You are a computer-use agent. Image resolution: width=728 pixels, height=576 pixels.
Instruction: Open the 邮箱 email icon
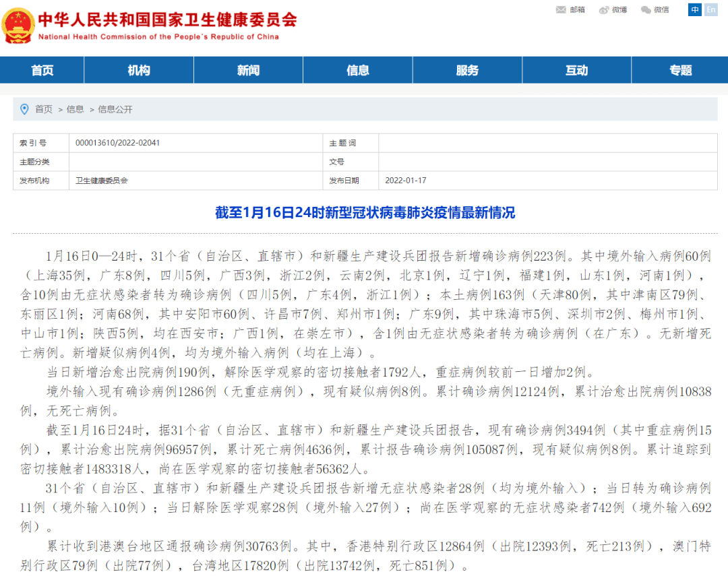click(562, 9)
